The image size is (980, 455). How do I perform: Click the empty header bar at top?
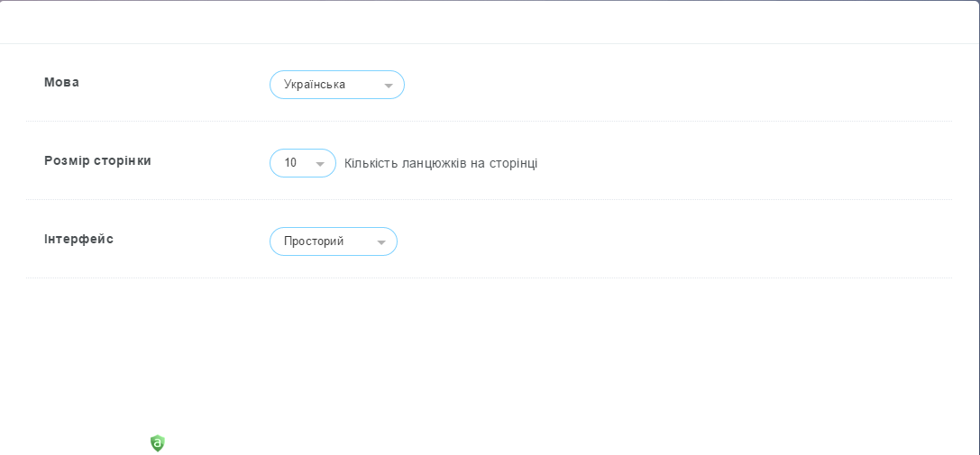coord(490,22)
